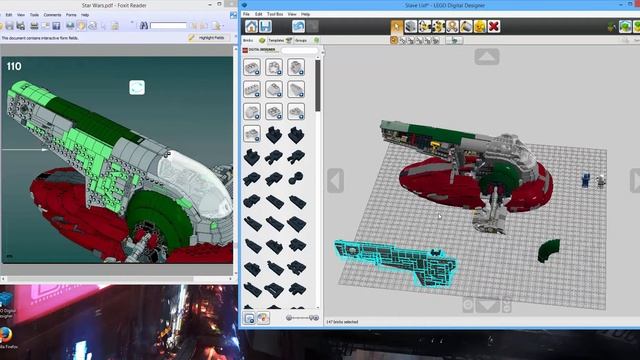Image resolution: width=640 pixels, height=360 pixels.
Task: Open the File menu in LEGO Digital Designer
Action: click(x=246, y=14)
